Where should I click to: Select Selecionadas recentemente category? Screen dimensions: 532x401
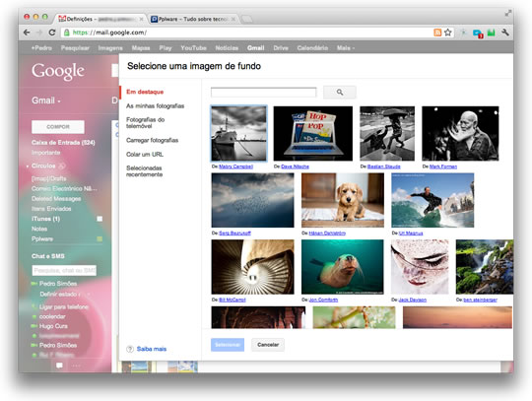[144, 171]
